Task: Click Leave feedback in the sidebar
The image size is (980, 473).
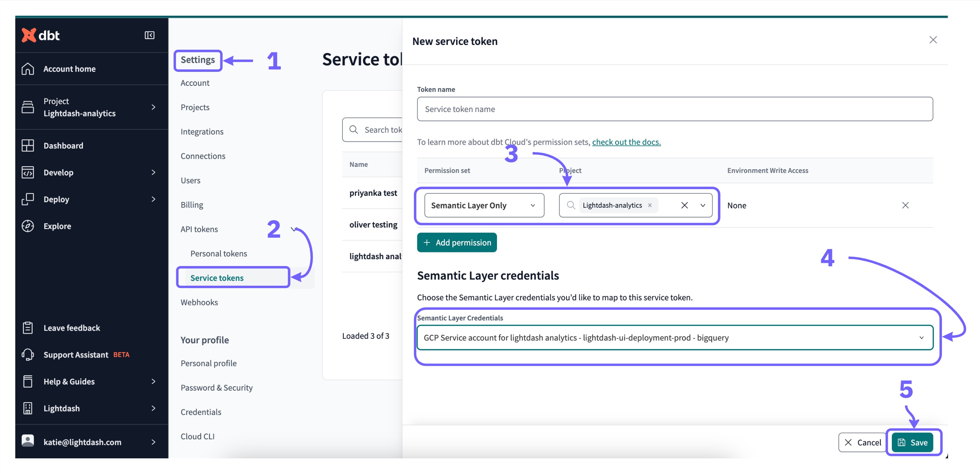Action: (x=71, y=328)
